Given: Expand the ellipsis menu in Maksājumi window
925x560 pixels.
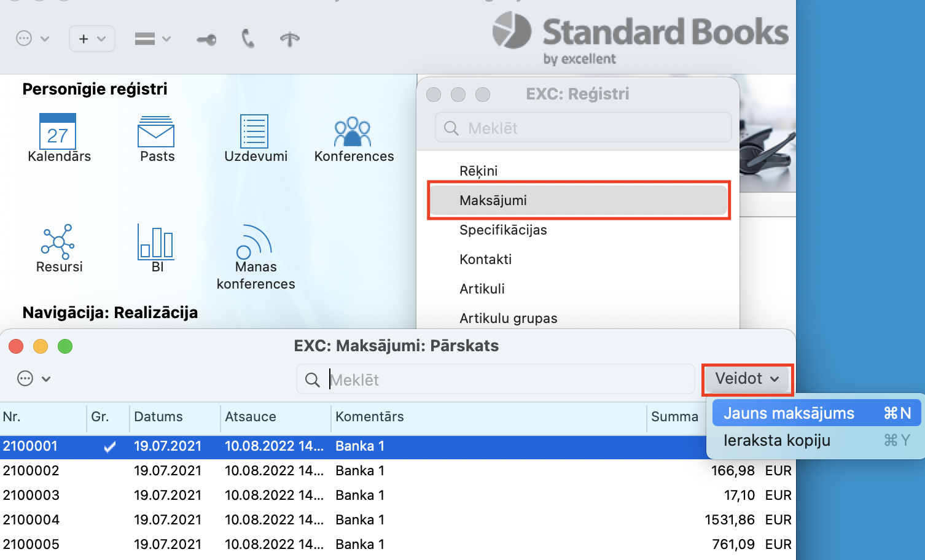Looking at the screenshot, I should point(33,379).
